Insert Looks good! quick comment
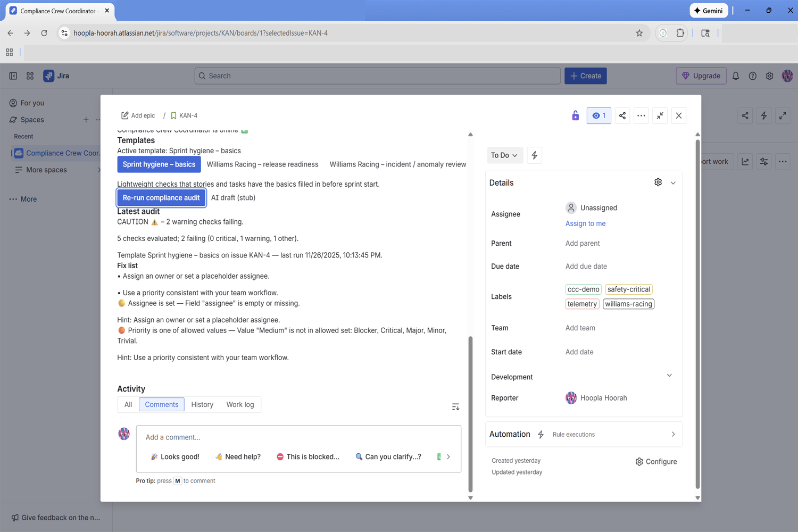The height and width of the screenshot is (532, 798). point(175,456)
